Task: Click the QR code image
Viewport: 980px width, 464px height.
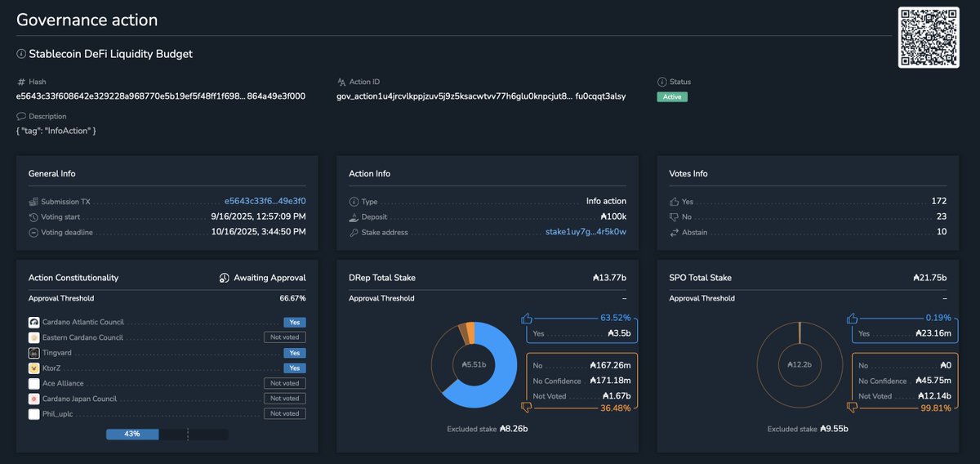Action: (929, 38)
